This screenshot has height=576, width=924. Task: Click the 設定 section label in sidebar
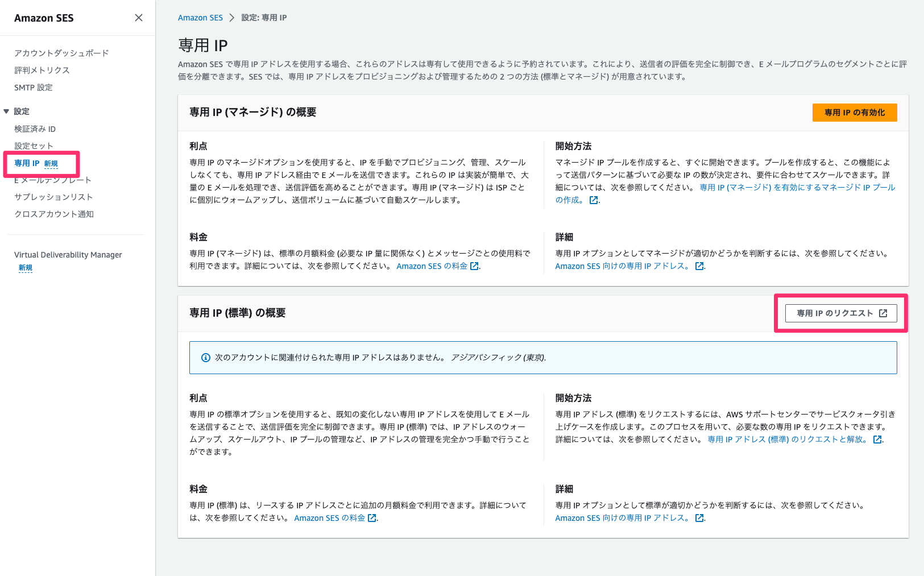tap(22, 111)
